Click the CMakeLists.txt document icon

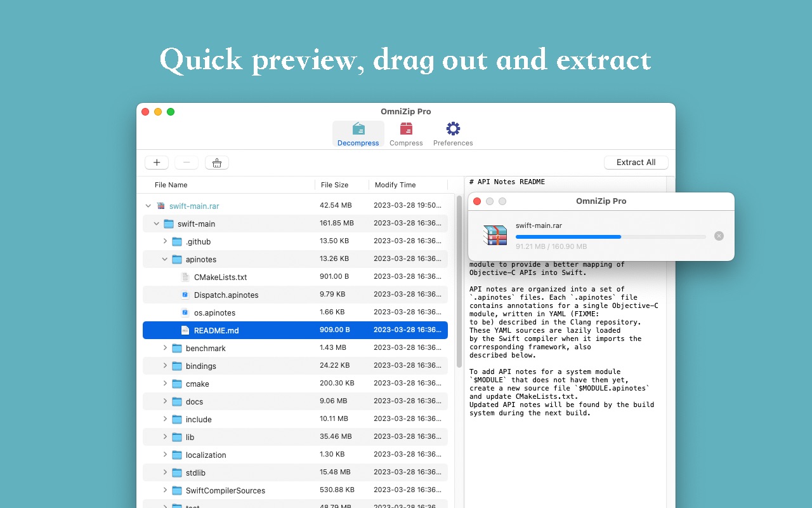coord(185,277)
